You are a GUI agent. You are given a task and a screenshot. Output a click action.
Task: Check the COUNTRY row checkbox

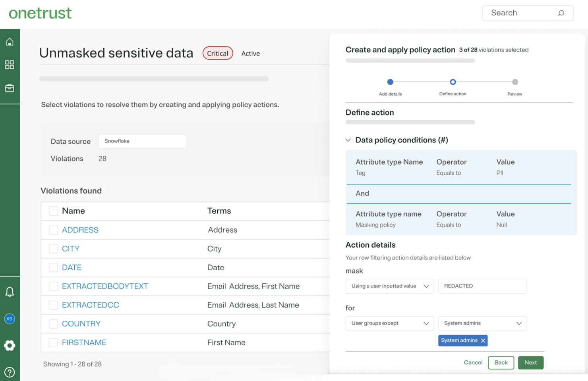tap(53, 324)
